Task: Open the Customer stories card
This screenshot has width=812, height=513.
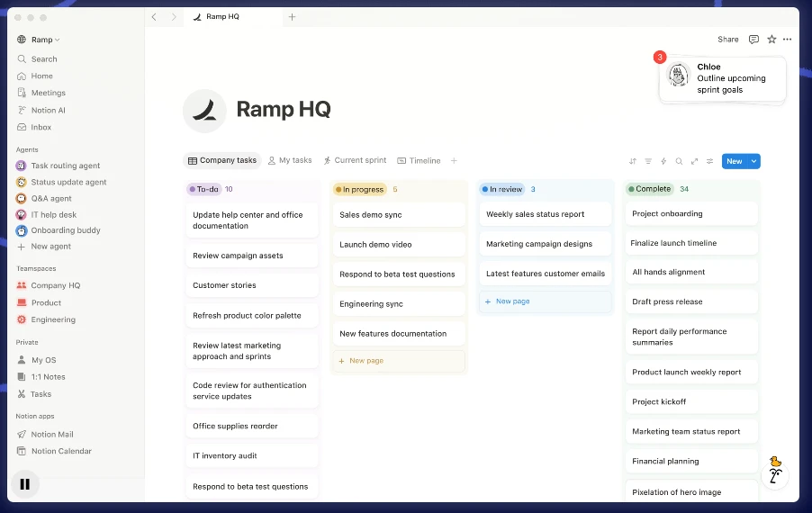Action: [252, 285]
